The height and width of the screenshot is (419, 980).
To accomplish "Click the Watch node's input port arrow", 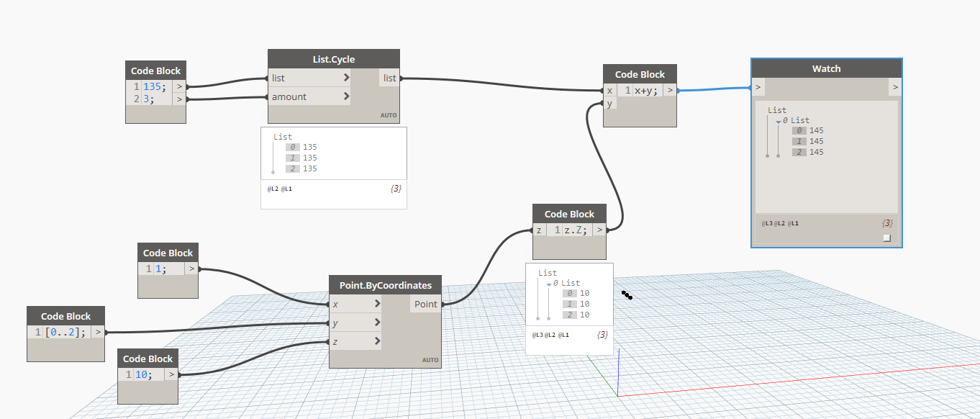I will tap(758, 87).
